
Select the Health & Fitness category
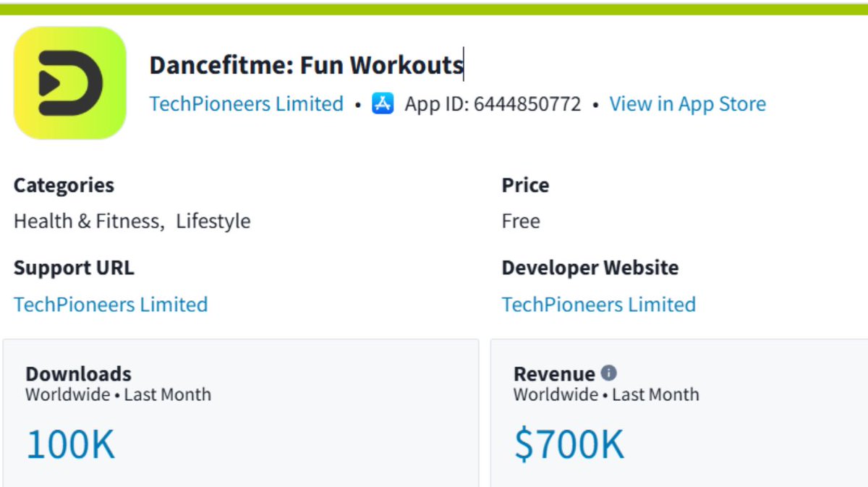tap(87, 221)
